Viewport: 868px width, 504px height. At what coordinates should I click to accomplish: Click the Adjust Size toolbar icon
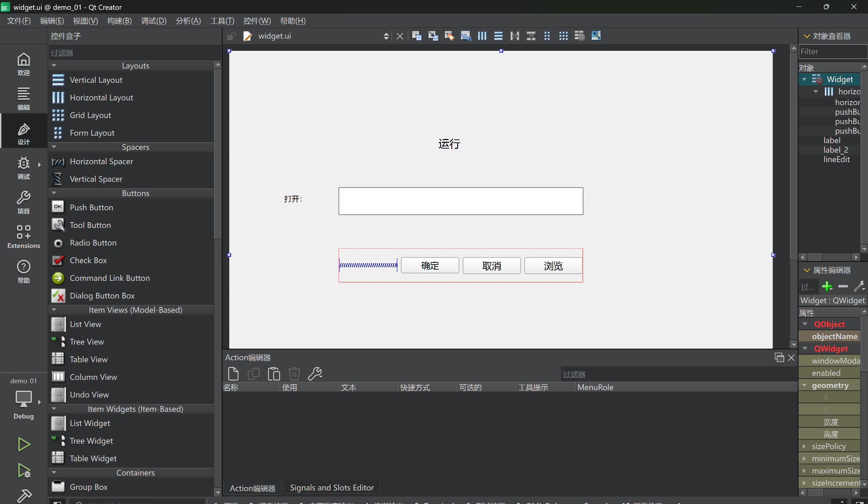tap(596, 36)
